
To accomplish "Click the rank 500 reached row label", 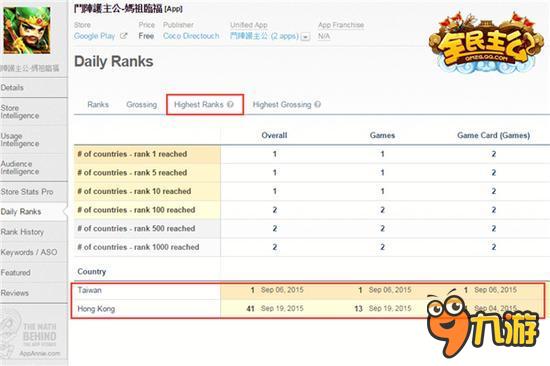I will [x=136, y=228].
